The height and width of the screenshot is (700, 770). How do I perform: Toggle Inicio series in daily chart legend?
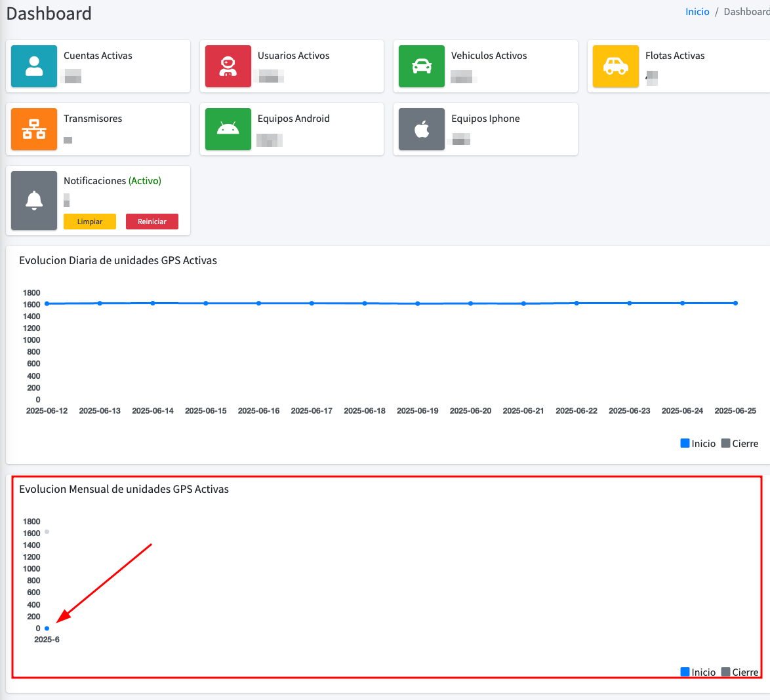point(698,444)
